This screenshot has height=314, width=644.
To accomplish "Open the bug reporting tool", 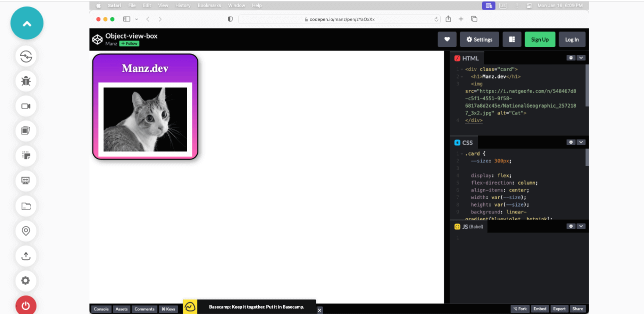I will pyautogui.click(x=25, y=81).
